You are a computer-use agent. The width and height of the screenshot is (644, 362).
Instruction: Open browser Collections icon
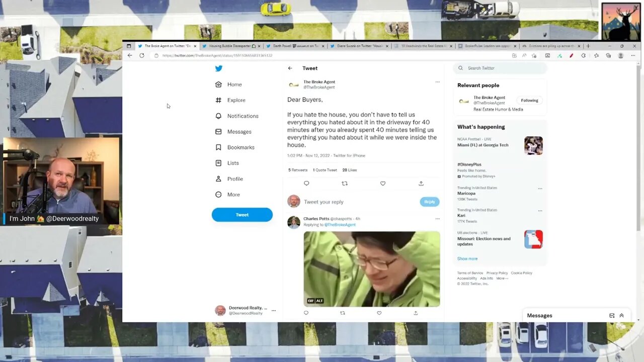(608, 55)
